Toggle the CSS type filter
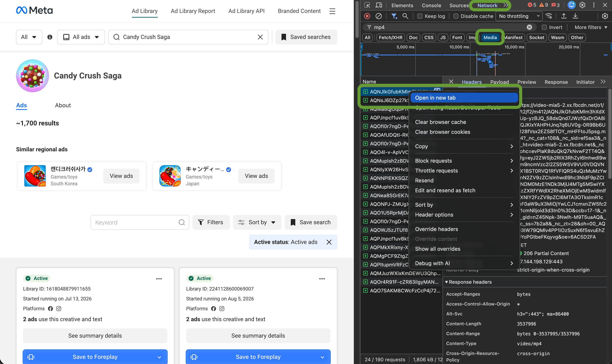This screenshot has height=364, width=612. tap(429, 37)
